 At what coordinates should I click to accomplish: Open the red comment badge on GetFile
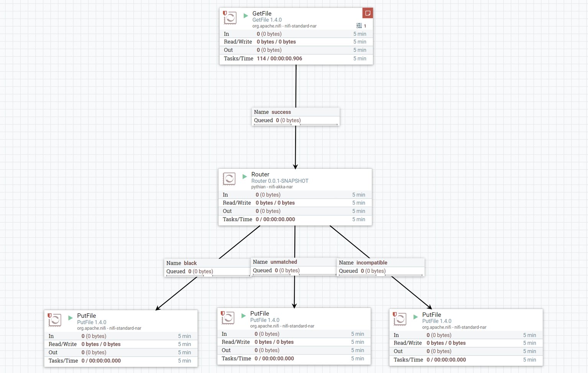coord(367,13)
